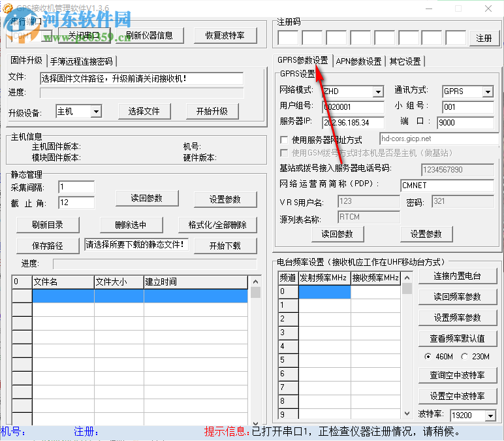The height and width of the screenshot is (441, 504).
Task: Click the GPS receiver app title icon
Action: click(x=7, y=7)
